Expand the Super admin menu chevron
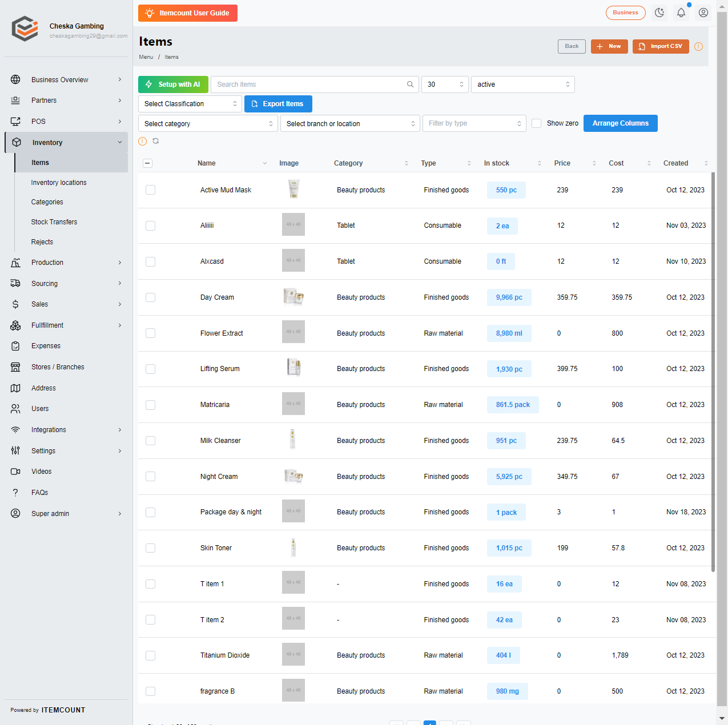 tap(120, 513)
